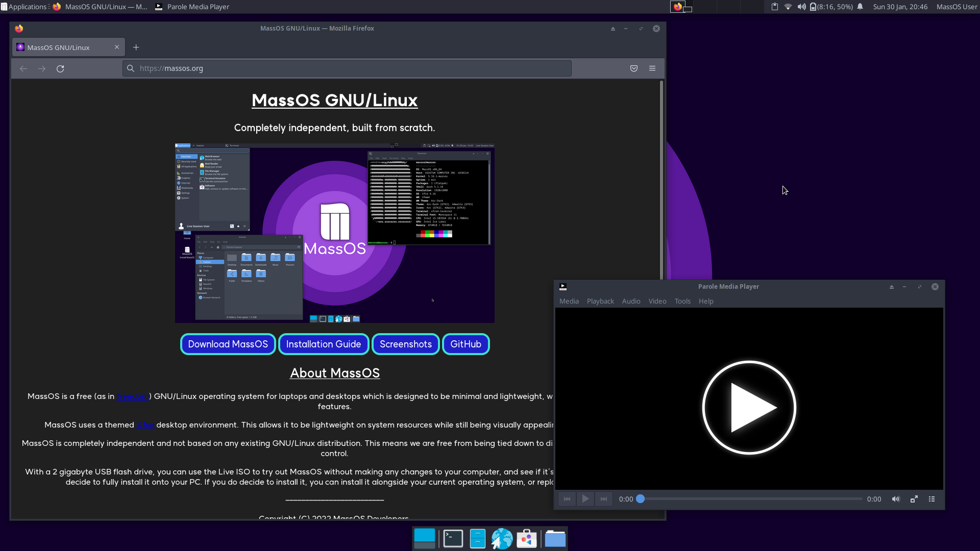This screenshot has height=551, width=980.
Task: Open the GitHub button
Action: click(x=465, y=344)
